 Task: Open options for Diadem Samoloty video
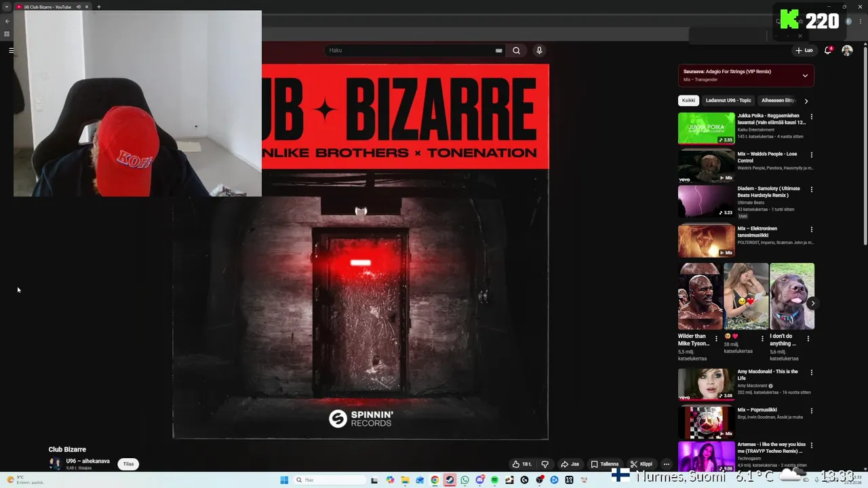(x=811, y=189)
